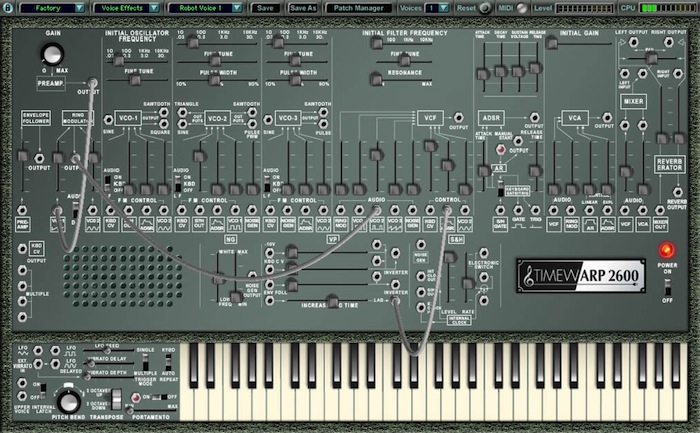This screenshot has width=700, height=433.
Task: Click the left output jack at top right
Action: [633, 42]
